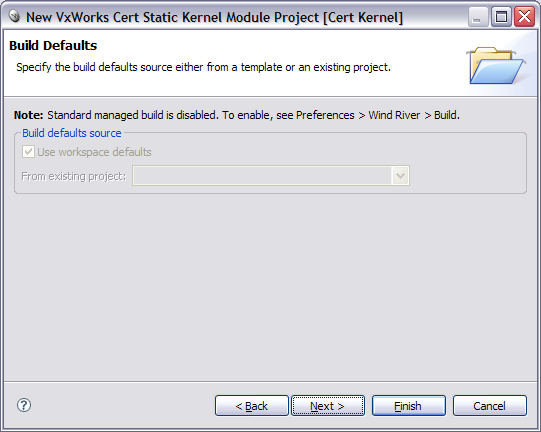The height and width of the screenshot is (432, 541).
Task: Complete project creation with Finish
Action: pyautogui.click(x=409, y=406)
